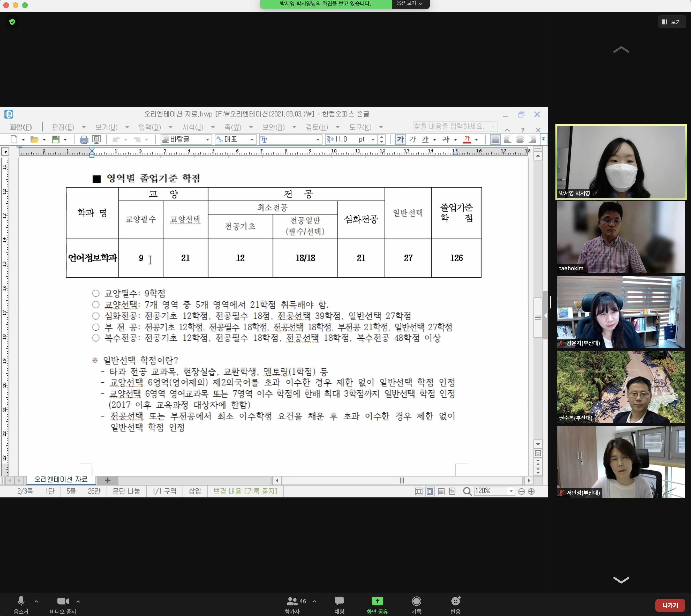Open the 파일(F) menu
691x616 pixels.
(21, 127)
